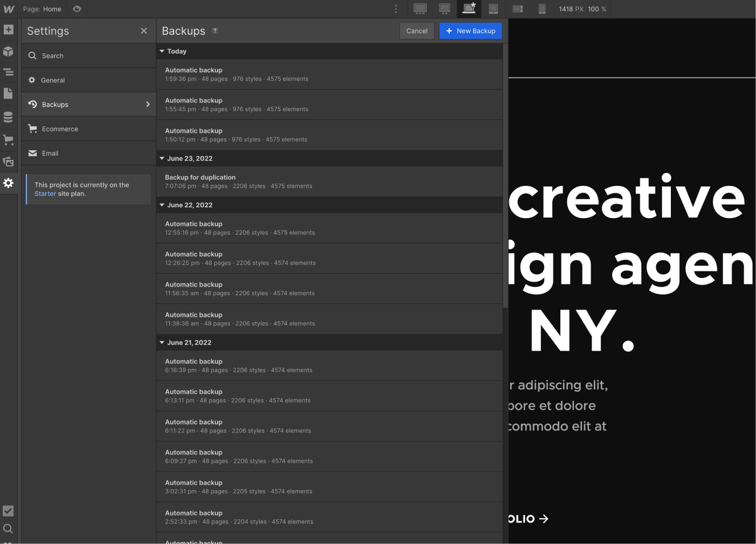Click the chevron arrow on Backups row
Screen dimensions: 756x544
tap(148, 104)
